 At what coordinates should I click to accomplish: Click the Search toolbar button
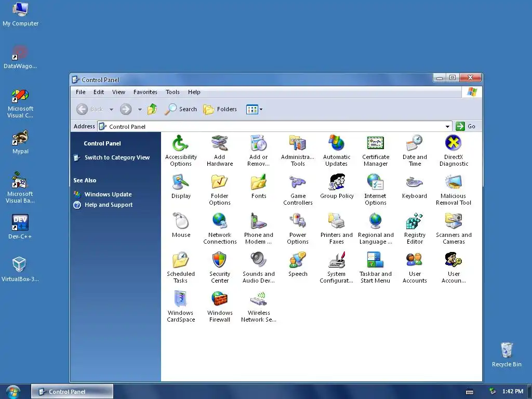click(181, 109)
